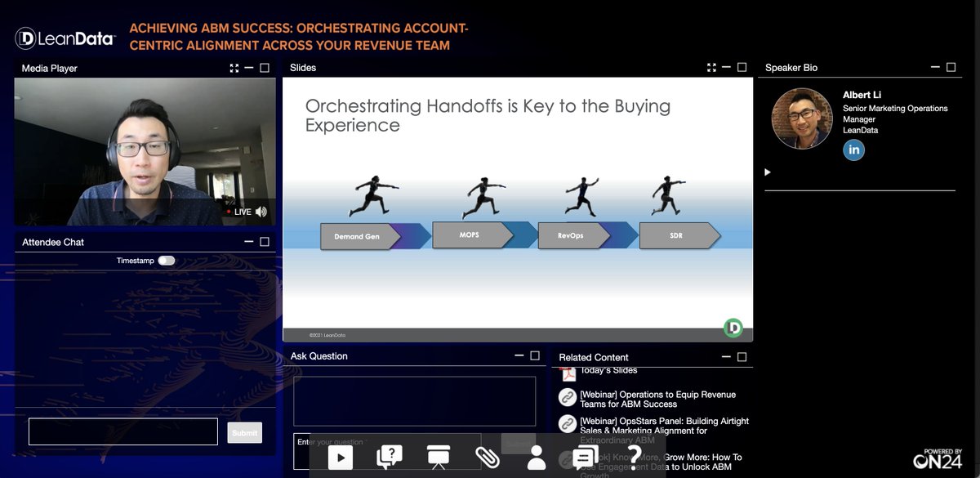Screen dimensions: 980x478
Task: Click the Speaker Bio panel title
Action: point(791,67)
